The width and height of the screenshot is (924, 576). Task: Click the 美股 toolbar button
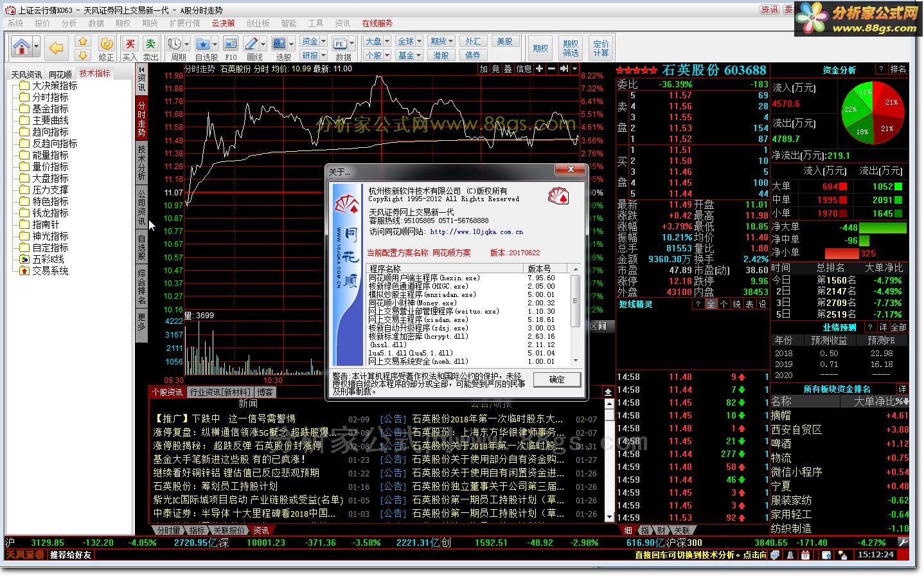click(x=505, y=41)
